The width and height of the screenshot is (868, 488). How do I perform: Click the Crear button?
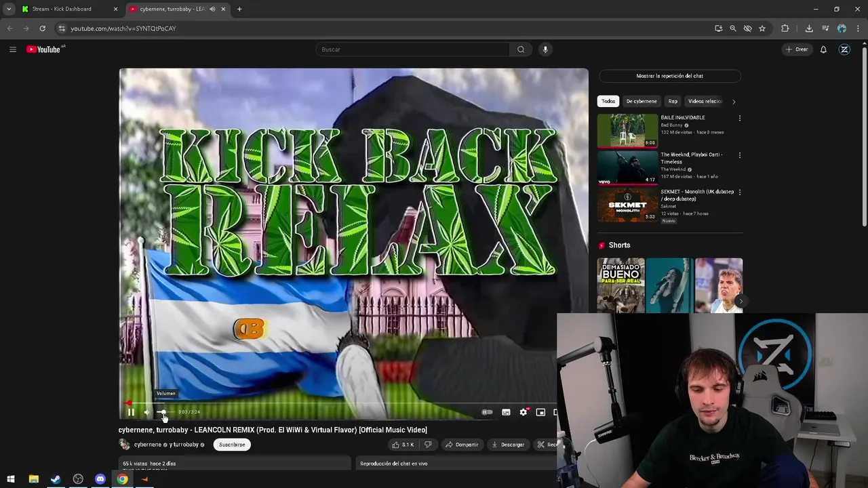tap(797, 49)
